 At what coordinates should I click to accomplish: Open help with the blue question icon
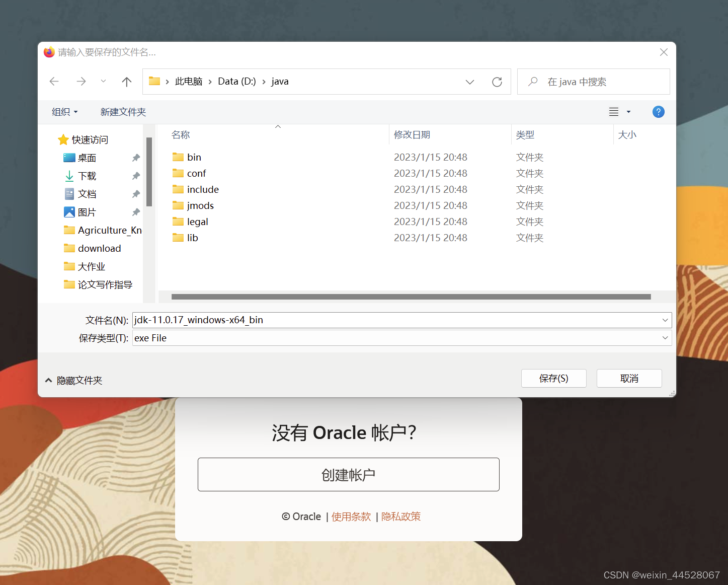tap(658, 112)
